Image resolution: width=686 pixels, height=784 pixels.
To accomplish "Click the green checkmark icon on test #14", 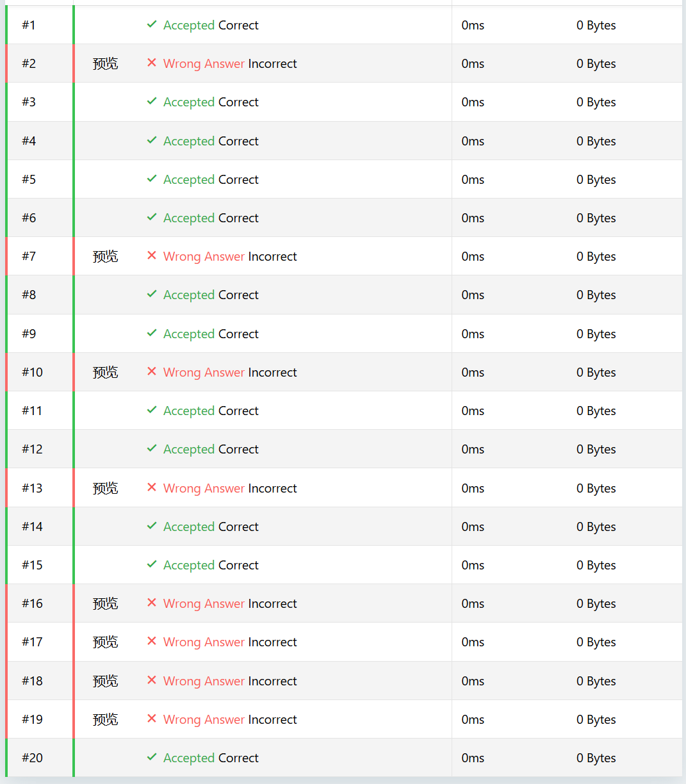I will tap(152, 526).
